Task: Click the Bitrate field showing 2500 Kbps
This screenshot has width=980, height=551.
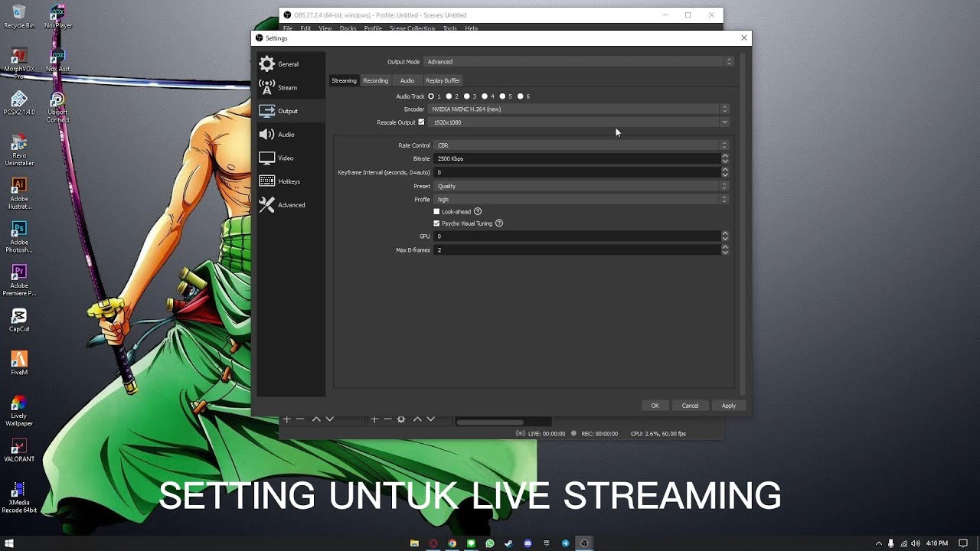Action: pyautogui.click(x=577, y=158)
